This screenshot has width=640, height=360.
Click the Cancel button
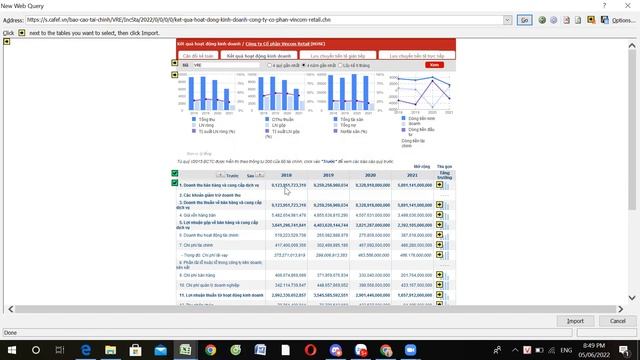(618, 321)
